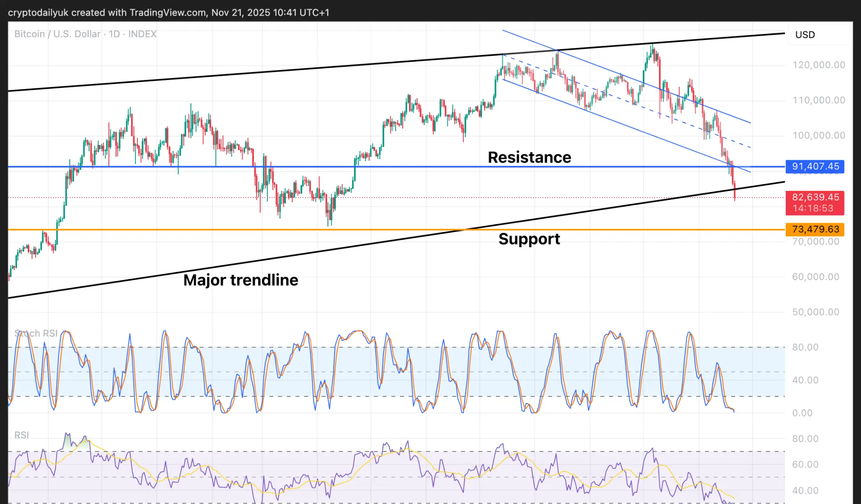Click the USD currency label
The width and height of the screenshot is (861, 504).
pos(805,35)
